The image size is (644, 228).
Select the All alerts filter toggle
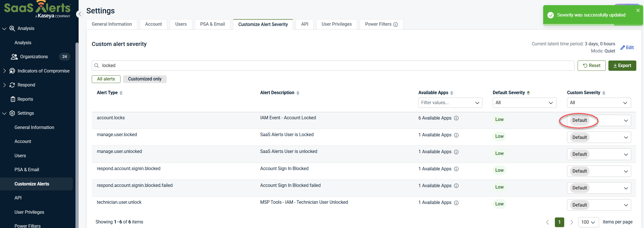(106, 79)
